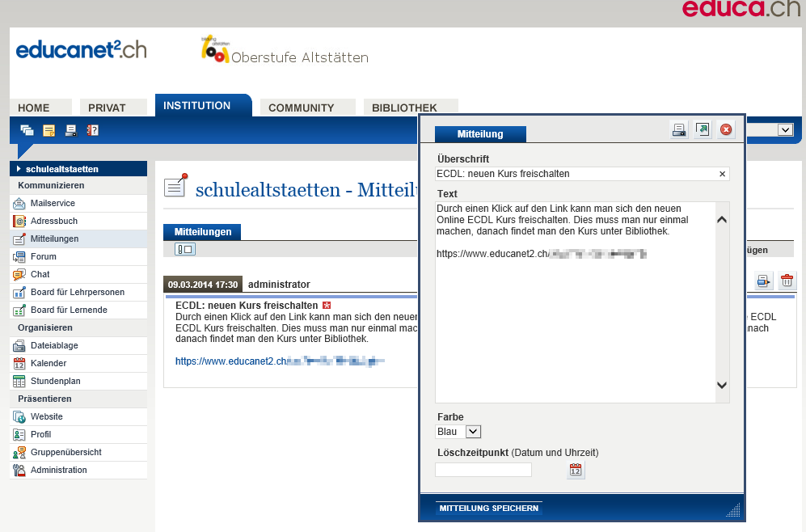Click the Löschzeitpunkt date input field
Screen dimensions: 806x532
pyautogui.click(x=483, y=470)
